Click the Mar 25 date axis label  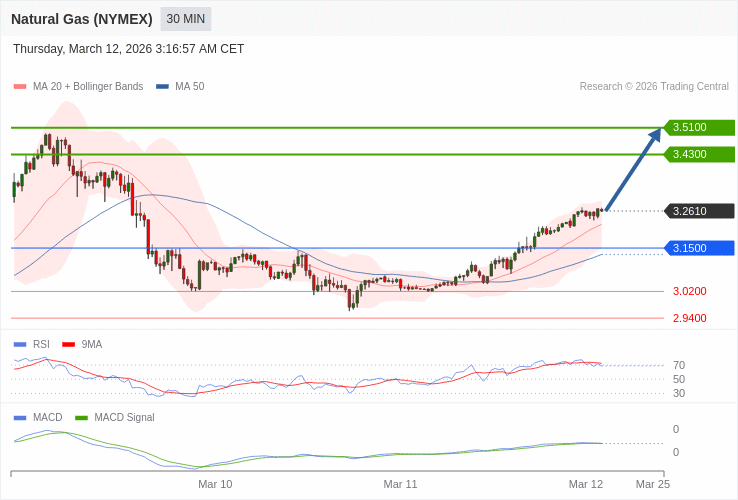(653, 484)
